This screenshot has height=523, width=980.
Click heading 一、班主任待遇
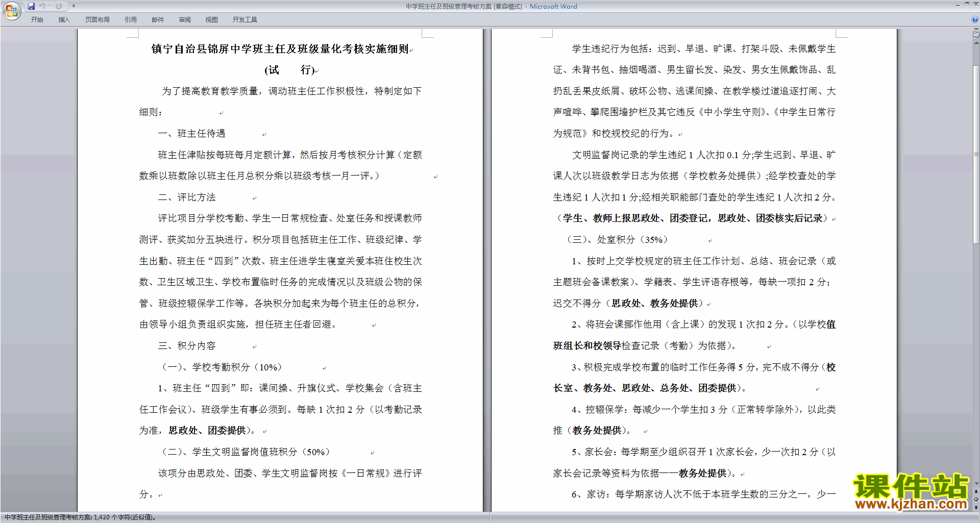coord(191,134)
